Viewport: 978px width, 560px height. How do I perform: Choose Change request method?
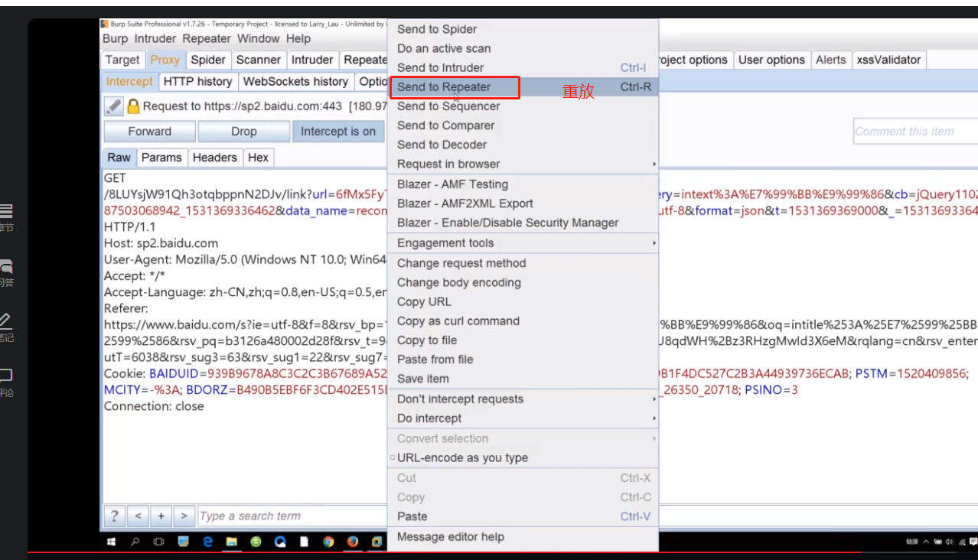click(x=523, y=263)
